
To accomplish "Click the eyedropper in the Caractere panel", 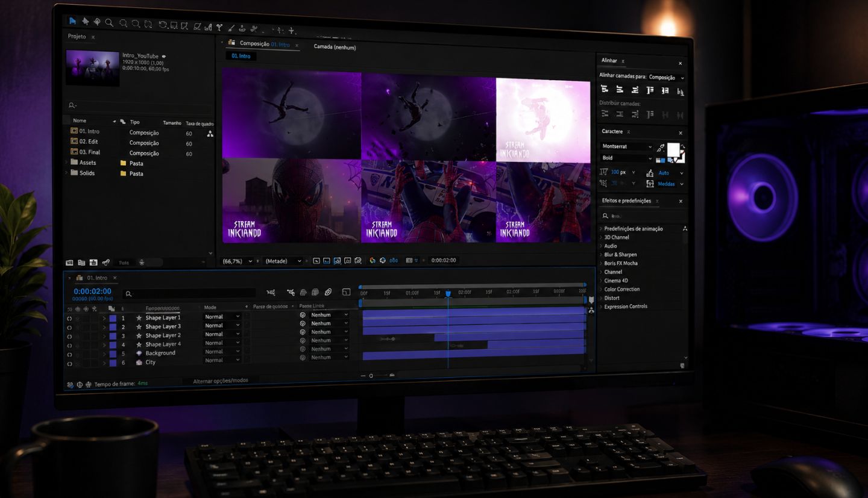I will click(x=661, y=148).
